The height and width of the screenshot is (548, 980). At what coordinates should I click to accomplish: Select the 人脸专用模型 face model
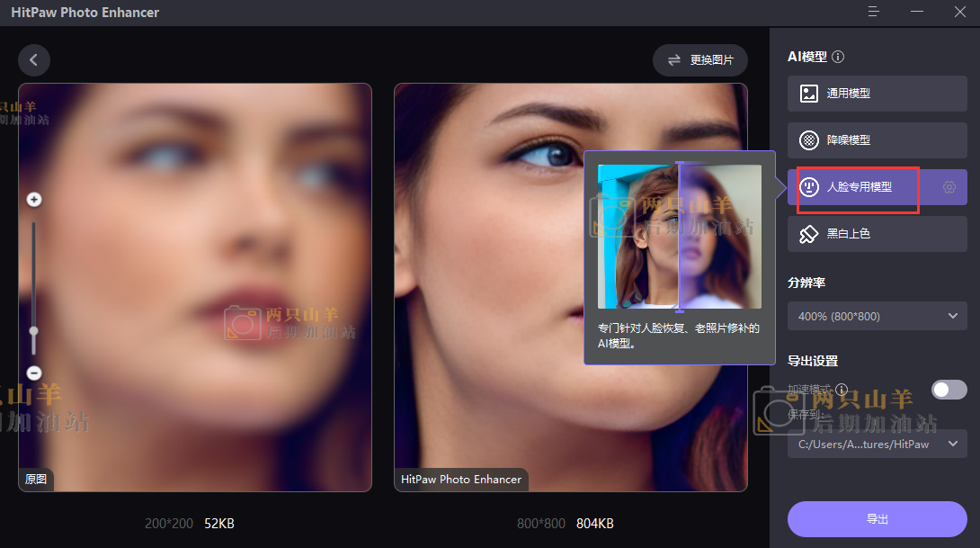859,187
